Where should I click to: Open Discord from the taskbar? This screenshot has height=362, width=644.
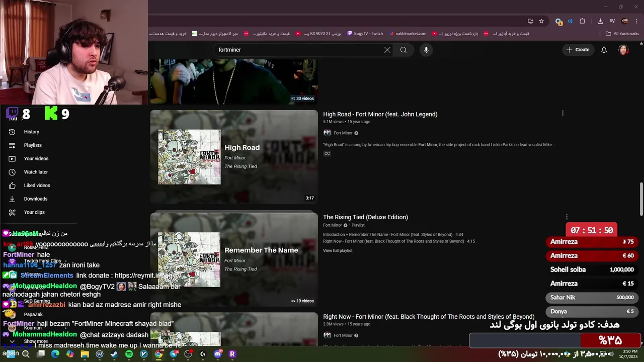point(218,354)
